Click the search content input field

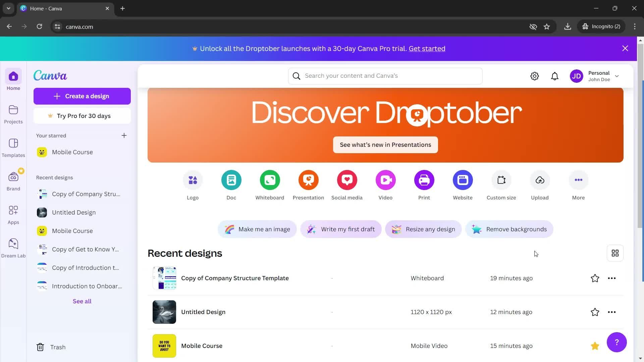[x=385, y=76]
